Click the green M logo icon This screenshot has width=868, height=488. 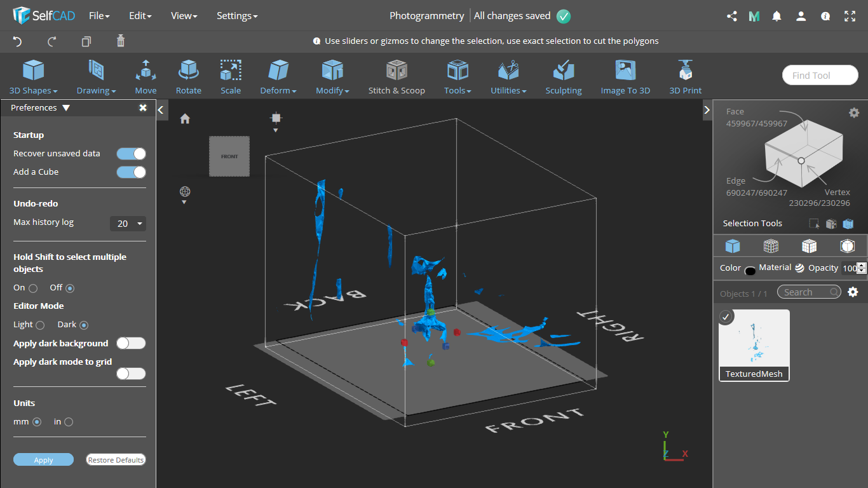coord(754,17)
